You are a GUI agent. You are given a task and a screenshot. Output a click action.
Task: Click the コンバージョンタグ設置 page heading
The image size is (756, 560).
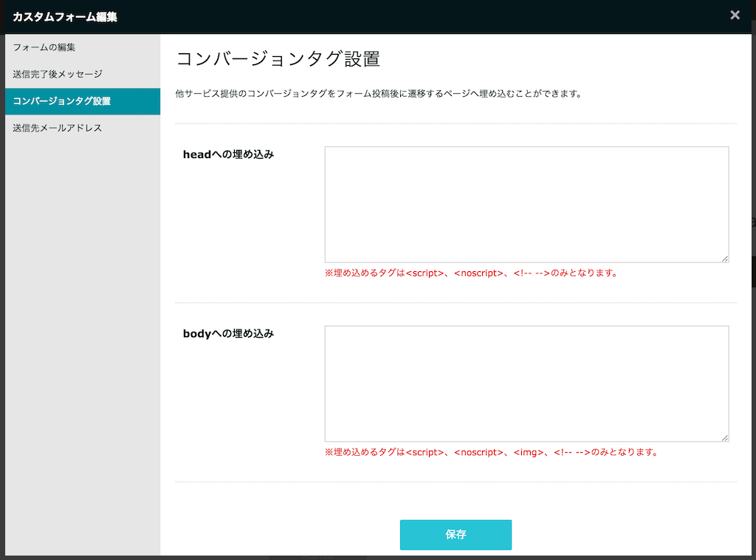click(278, 59)
